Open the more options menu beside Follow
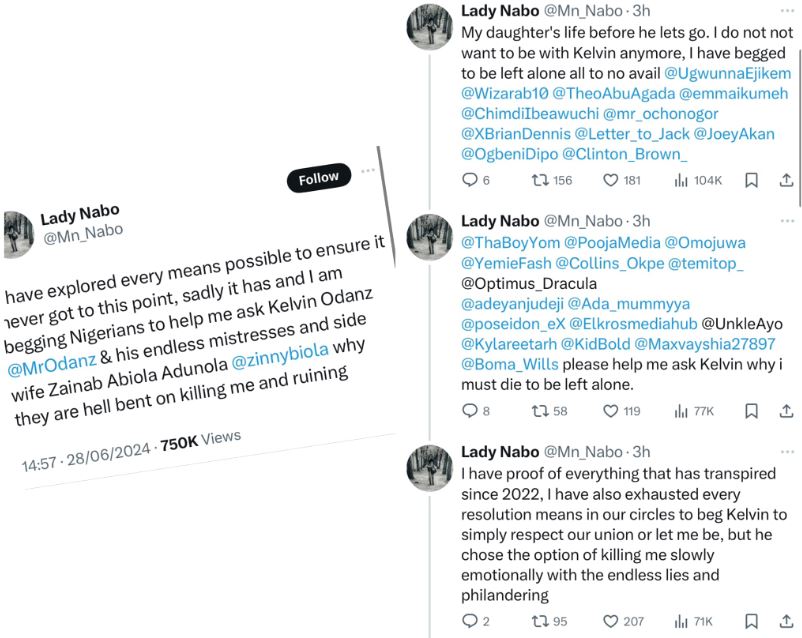The height and width of the screenshot is (638, 802). coord(368,170)
